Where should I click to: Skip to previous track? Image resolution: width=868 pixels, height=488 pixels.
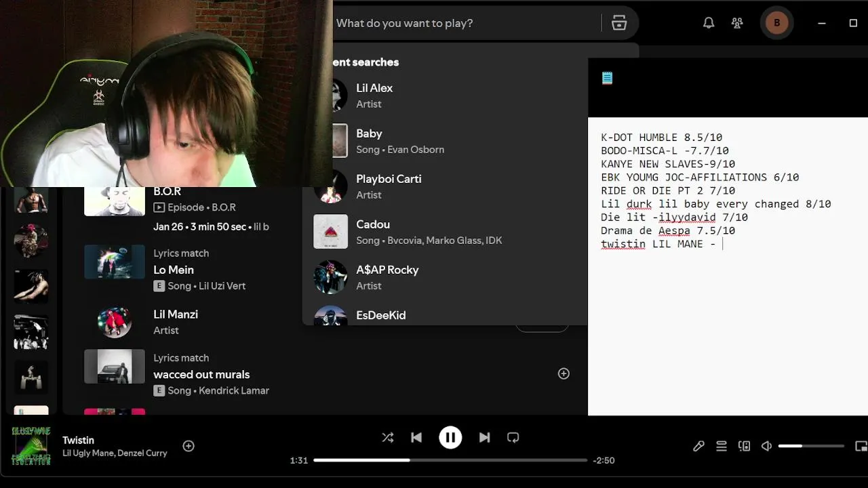(416, 438)
